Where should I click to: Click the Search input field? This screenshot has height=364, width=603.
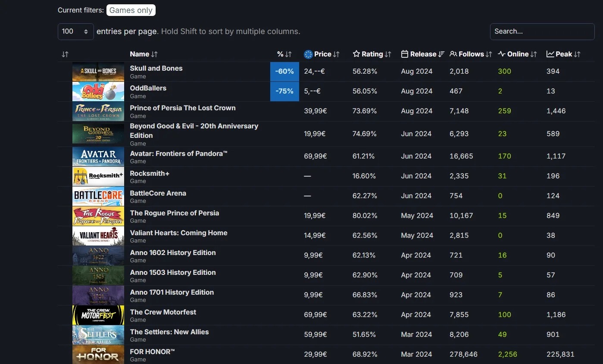click(x=542, y=31)
